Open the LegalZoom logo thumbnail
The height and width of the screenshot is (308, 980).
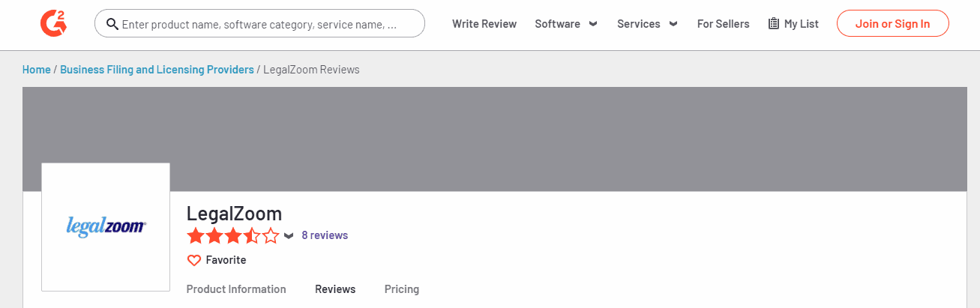[x=106, y=227]
